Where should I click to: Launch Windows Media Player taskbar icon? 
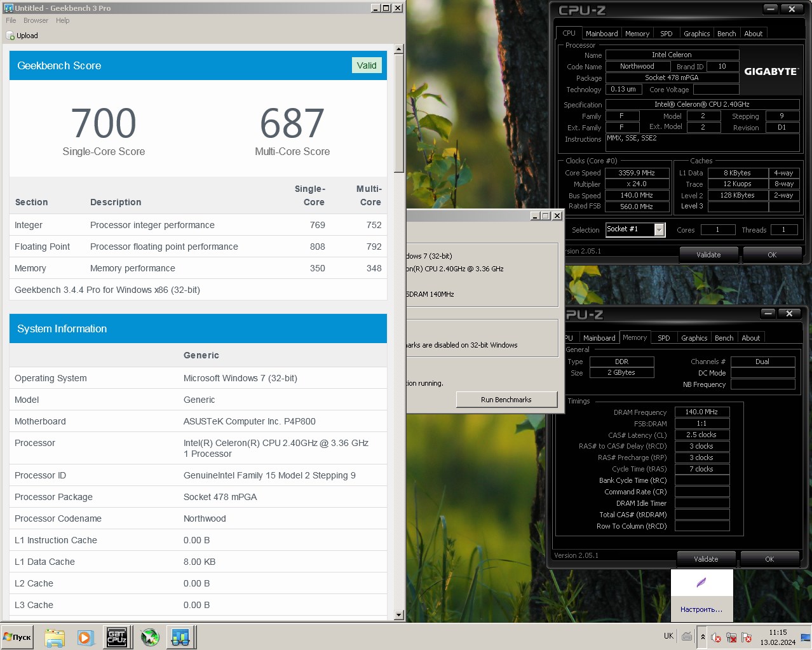click(85, 637)
